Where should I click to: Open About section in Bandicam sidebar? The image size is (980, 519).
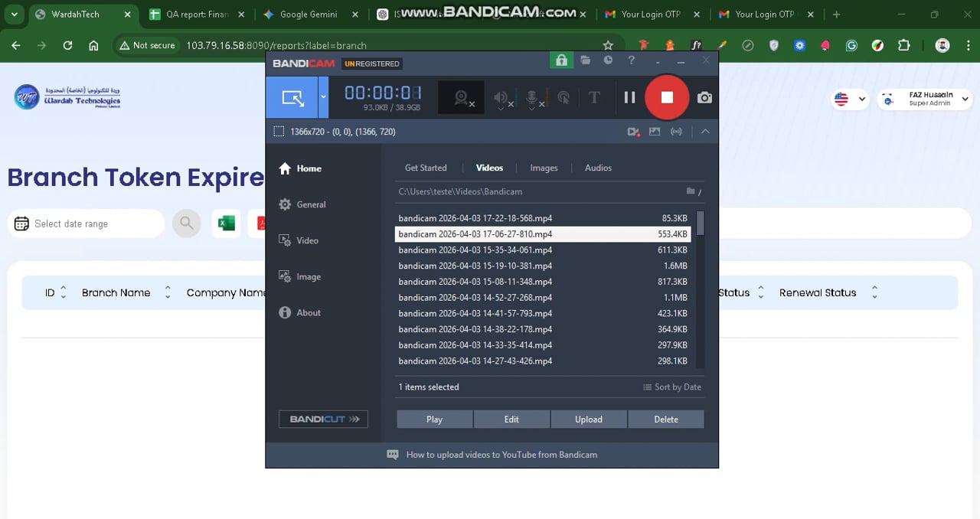pyautogui.click(x=300, y=312)
